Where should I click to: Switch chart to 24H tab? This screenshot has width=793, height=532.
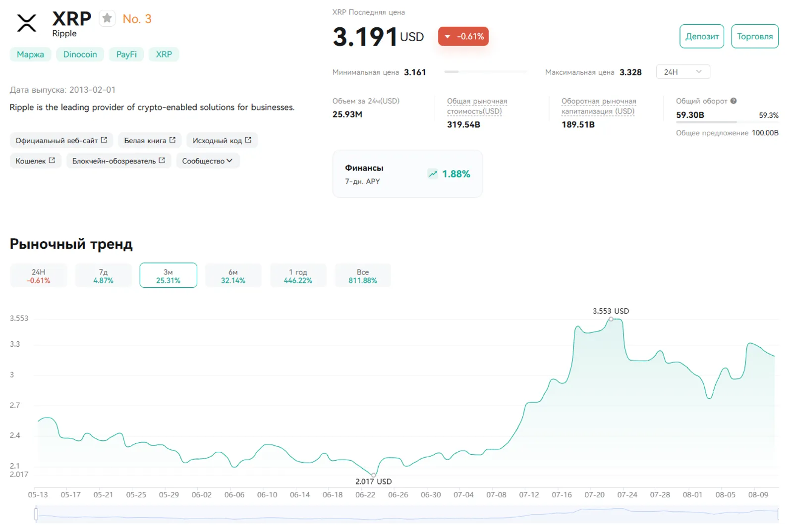coord(38,275)
